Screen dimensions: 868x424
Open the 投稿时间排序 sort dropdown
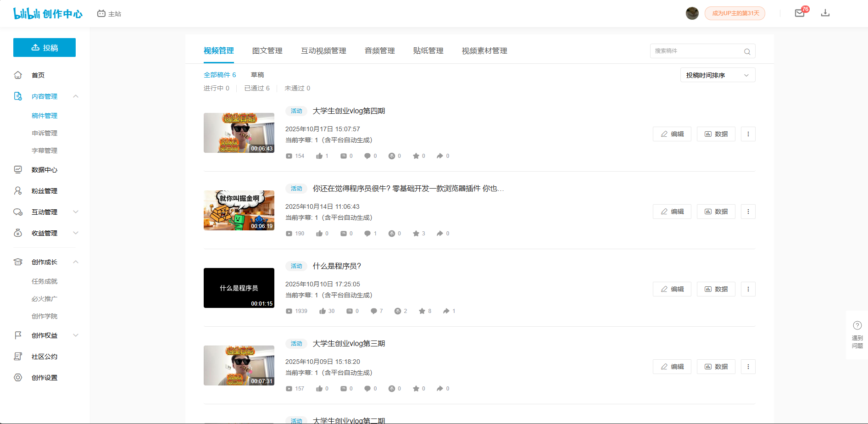click(x=718, y=74)
